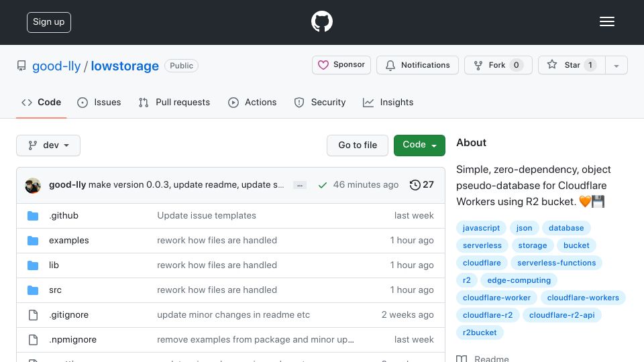644x362 pixels.
Task: Click the edge-computing topic tag
Action: click(519, 280)
